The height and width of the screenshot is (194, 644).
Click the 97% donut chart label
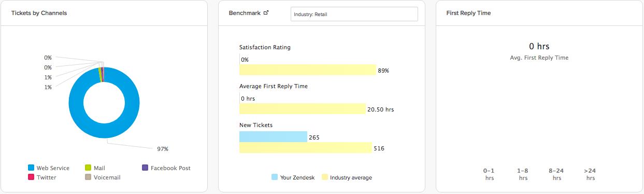[x=163, y=149]
